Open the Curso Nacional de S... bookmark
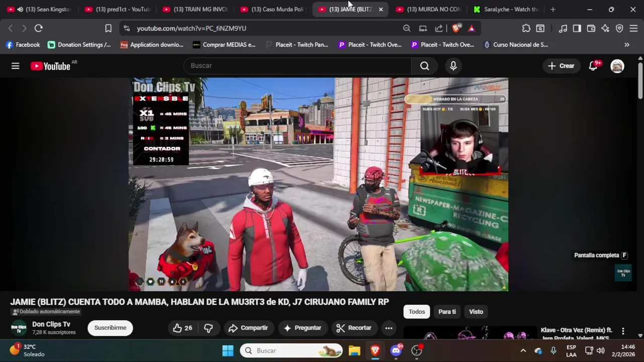This screenshot has height=362, width=644. point(515,45)
